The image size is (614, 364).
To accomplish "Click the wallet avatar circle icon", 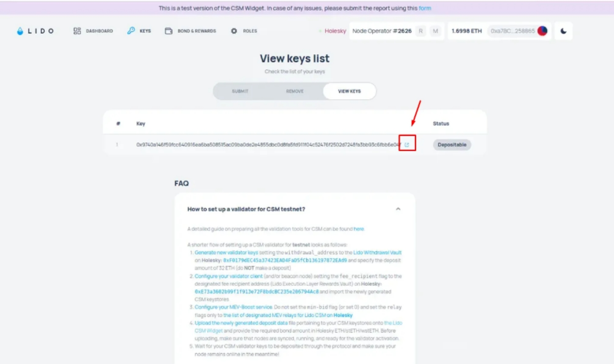I will [542, 31].
